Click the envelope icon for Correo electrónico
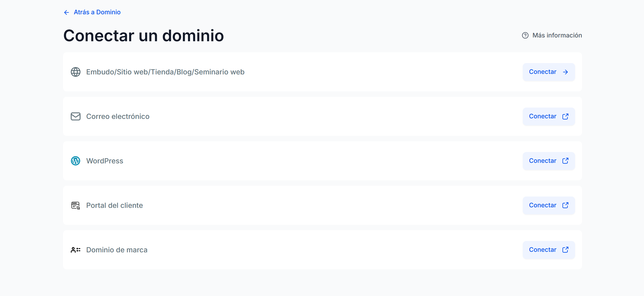The height and width of the screenshot is (296, 644). (75, 116)
